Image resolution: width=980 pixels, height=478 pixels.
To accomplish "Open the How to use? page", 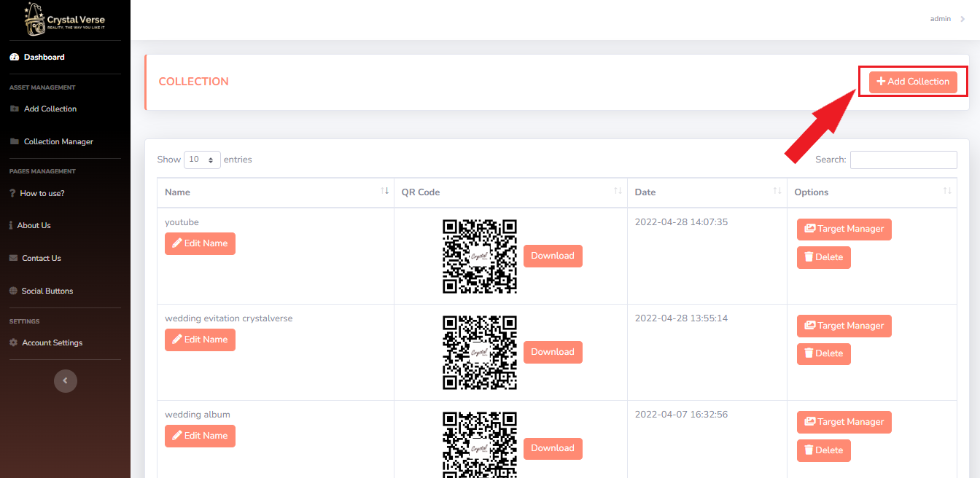I will (x=42, y=193).
